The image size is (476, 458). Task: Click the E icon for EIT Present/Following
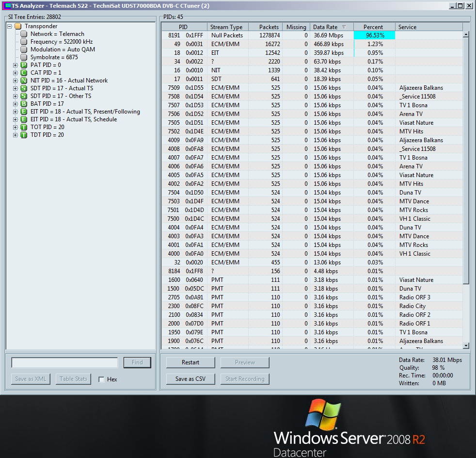pos(24,112)
